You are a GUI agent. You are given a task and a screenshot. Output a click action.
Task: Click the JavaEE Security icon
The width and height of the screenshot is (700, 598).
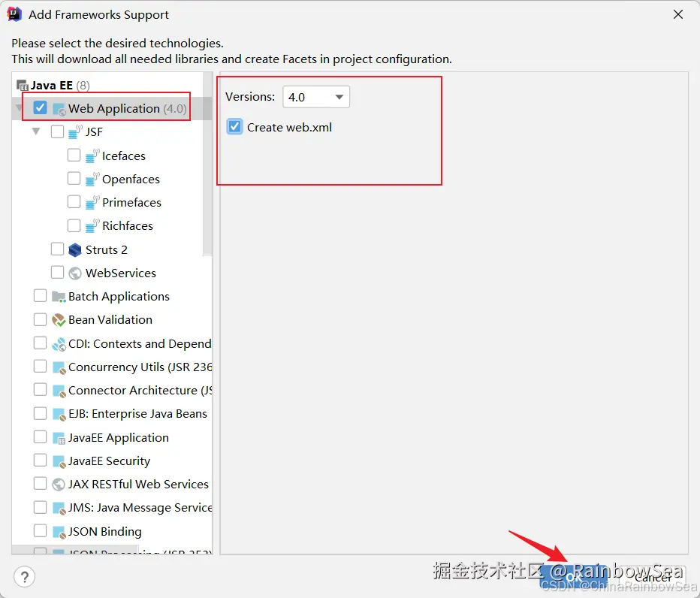(x=59, y=461)
